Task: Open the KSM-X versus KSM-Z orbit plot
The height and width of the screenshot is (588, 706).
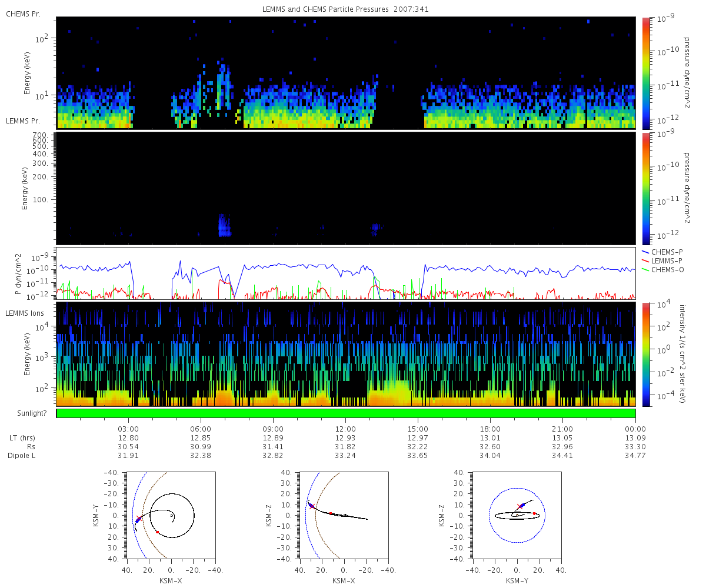Action: pyautogui.click(x=344, y=516)
